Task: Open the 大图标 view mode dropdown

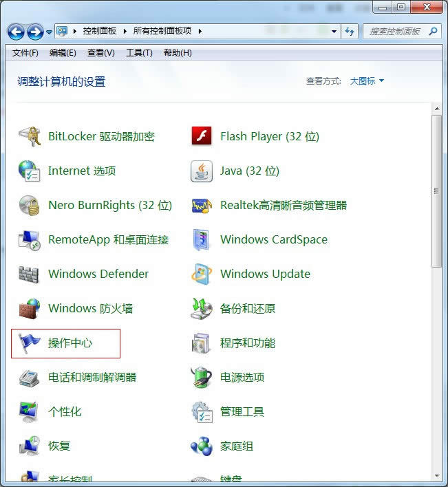Action: click(367, 81)
